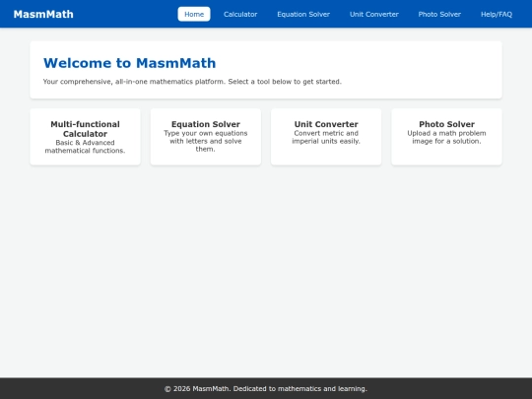The width and height of the screenshot is (532, 399).
Task: Click Convert metric and imperial units text
Action: coord(326,137)
